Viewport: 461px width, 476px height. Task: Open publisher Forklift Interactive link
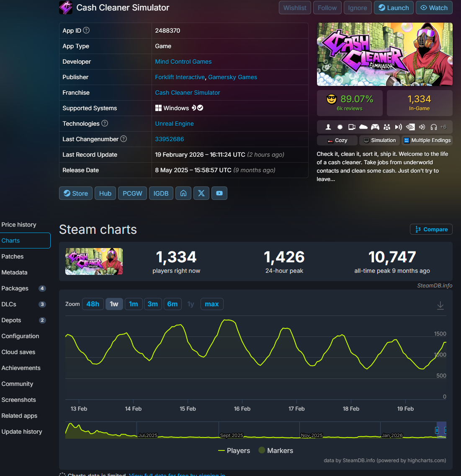(180, 77)
